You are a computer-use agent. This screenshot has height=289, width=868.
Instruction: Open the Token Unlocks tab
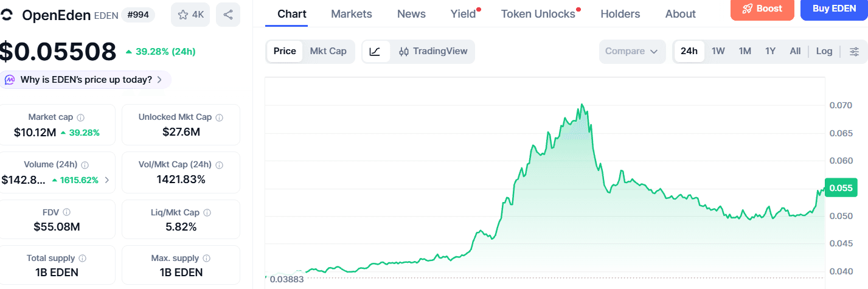pos(539,14)
